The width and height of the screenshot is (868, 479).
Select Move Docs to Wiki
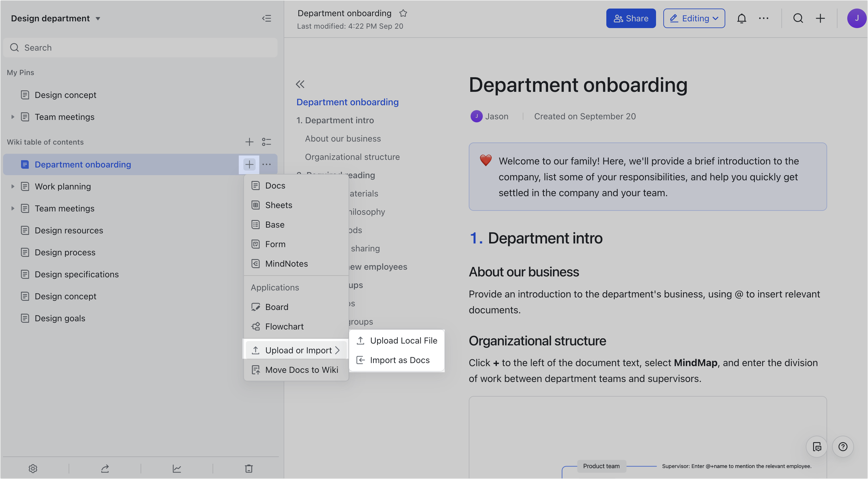(296, 370)
